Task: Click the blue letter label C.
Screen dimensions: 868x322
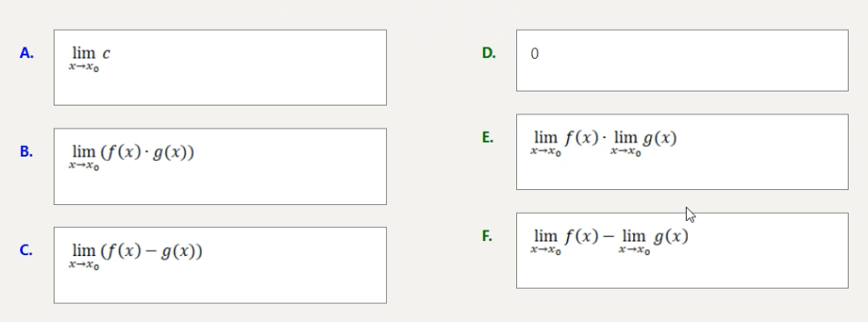Action: pyautogui.click(x=26, y=250)
